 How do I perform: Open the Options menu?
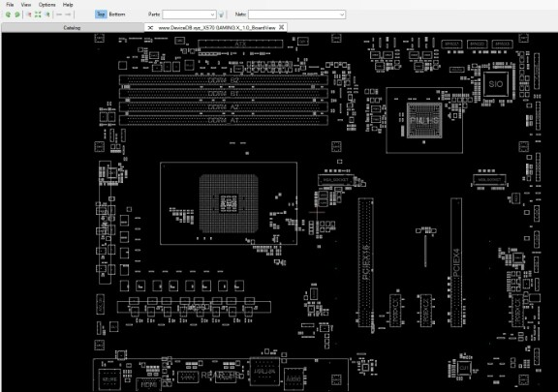pos(46,5)
